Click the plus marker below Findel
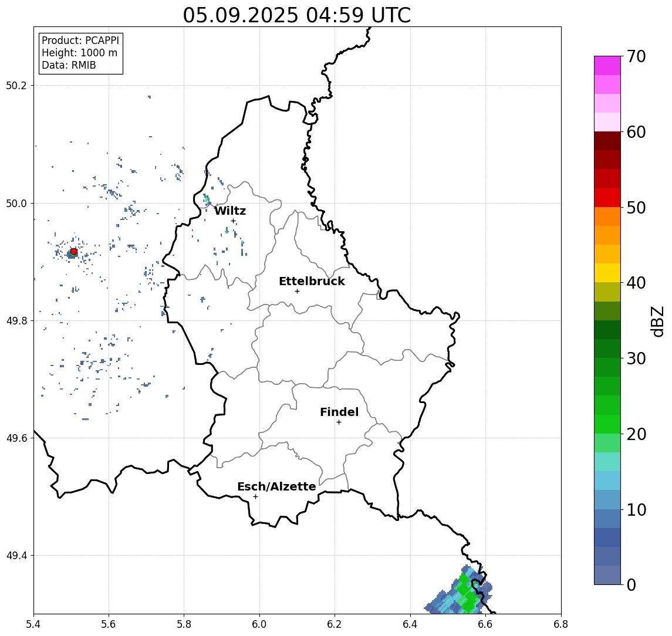The height and width of the screenshot is (636, 672). click(x=339, y=422)
